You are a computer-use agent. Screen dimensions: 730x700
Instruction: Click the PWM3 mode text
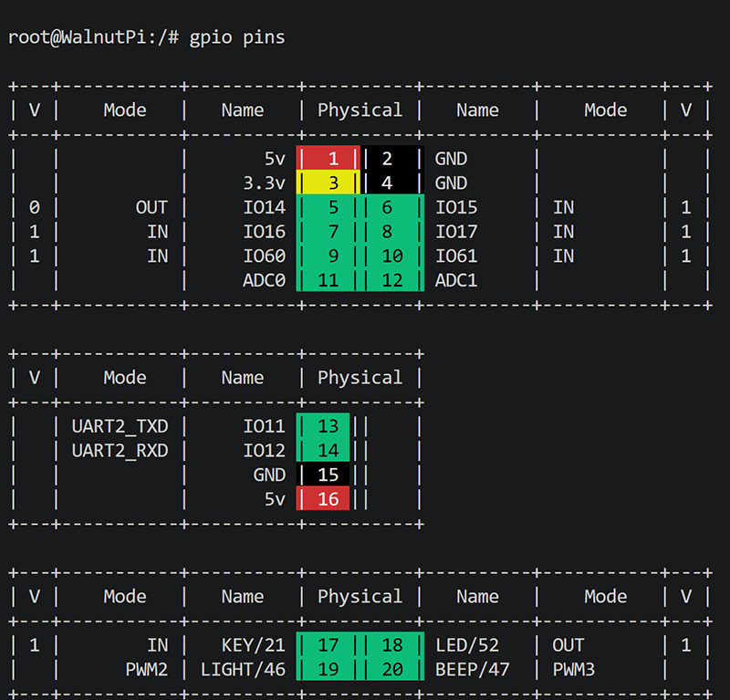pyautogui.click(x=574, y=669)
